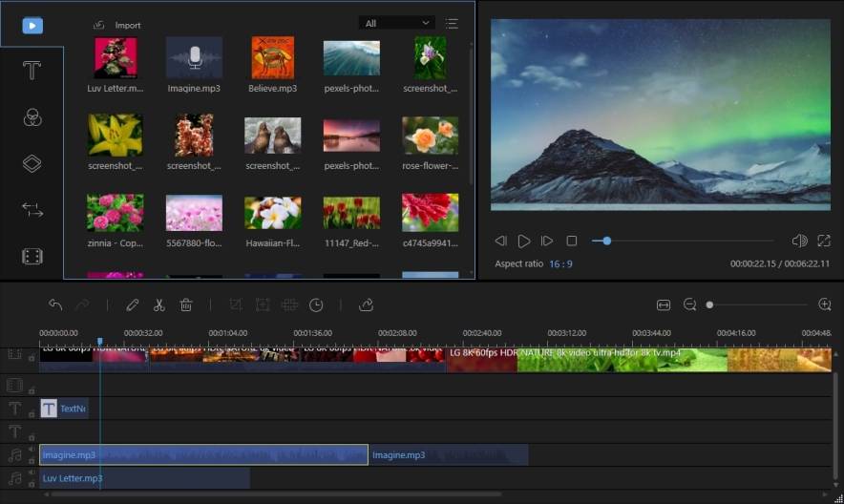Expand the All media filter dropdown
The width and height of the screenshot is (844, 504).
coord(396,23)
